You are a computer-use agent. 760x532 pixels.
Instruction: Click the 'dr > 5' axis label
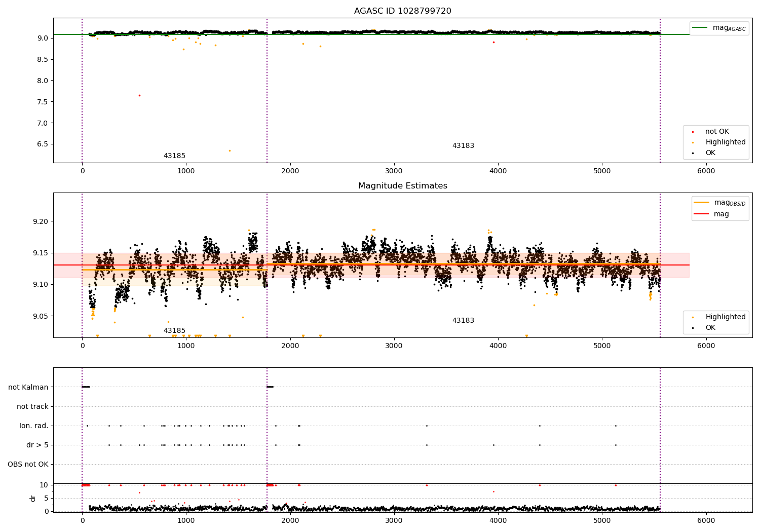(37, 445)
